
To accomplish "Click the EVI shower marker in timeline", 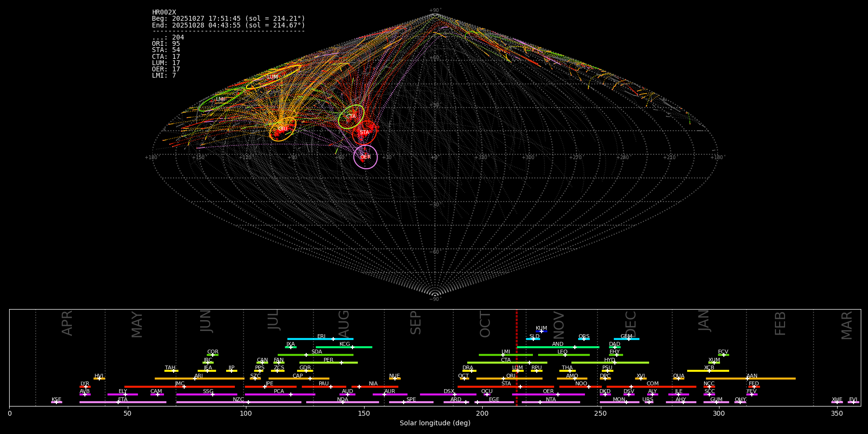I will (853, 402).
